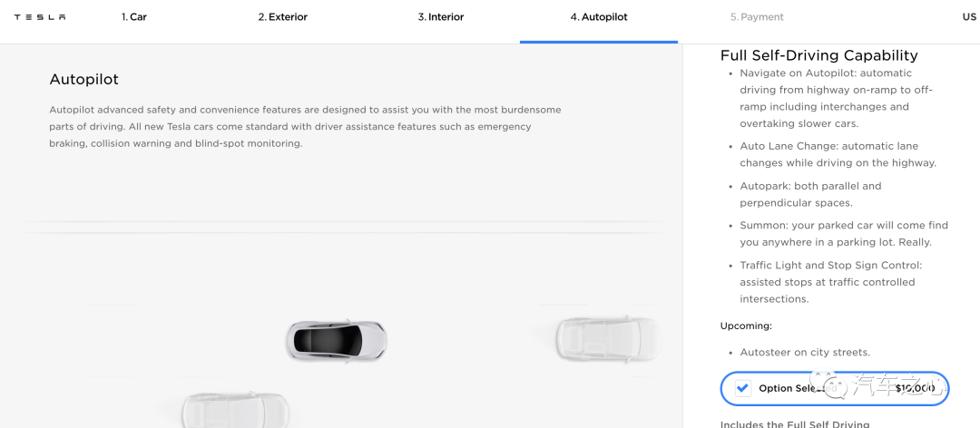Click the faded car on the right lane
The width and height of the screenshot is (980, 428).
click(x=607, y=338)
